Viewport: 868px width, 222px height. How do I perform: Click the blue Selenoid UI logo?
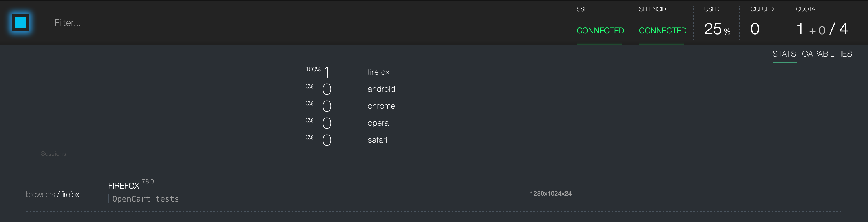click(x=20, y=23)
